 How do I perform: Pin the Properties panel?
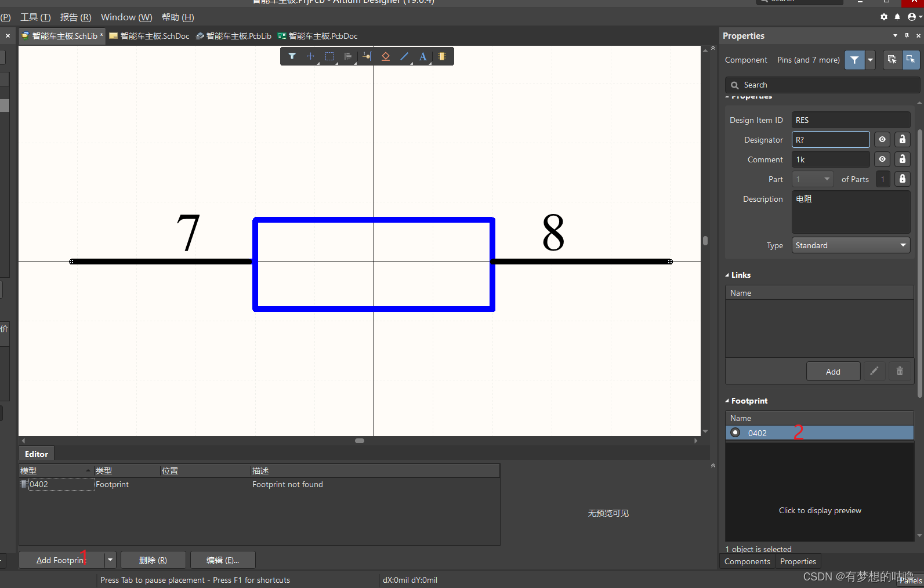pos(907,35)
